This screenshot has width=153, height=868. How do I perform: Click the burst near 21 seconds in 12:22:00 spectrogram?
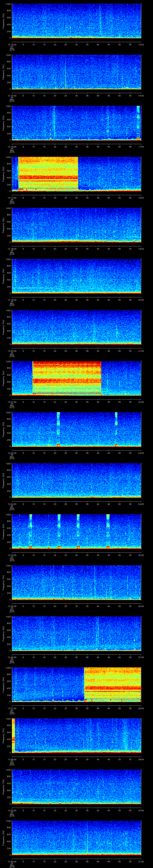58,429
